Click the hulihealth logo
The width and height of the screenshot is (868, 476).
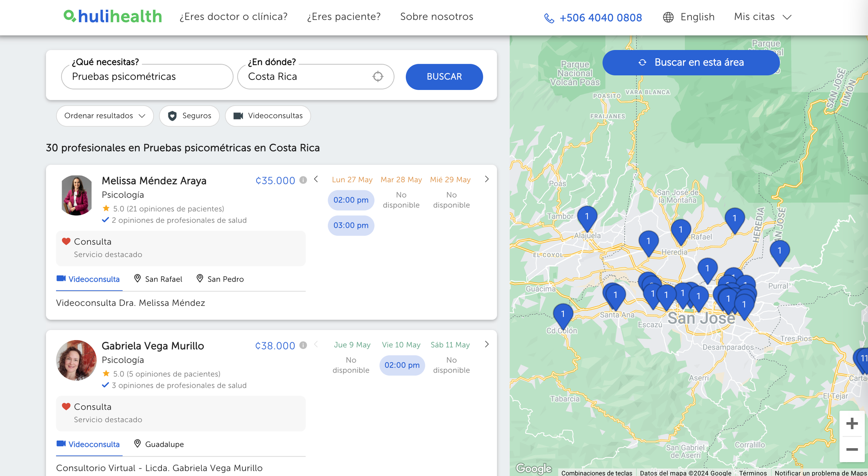click(x=113, y=17)
